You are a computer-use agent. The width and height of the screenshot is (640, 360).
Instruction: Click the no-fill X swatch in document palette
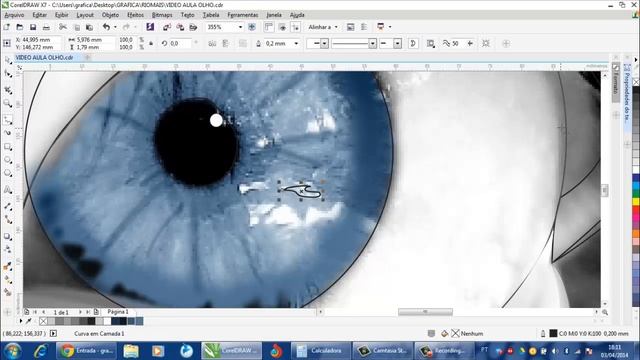(43, 321)
